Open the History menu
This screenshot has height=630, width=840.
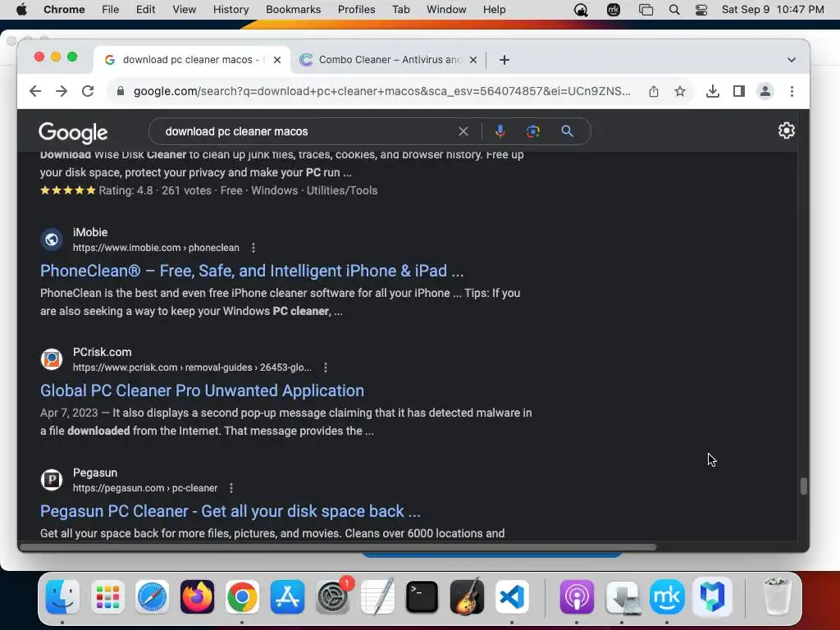tap(231, 10)
